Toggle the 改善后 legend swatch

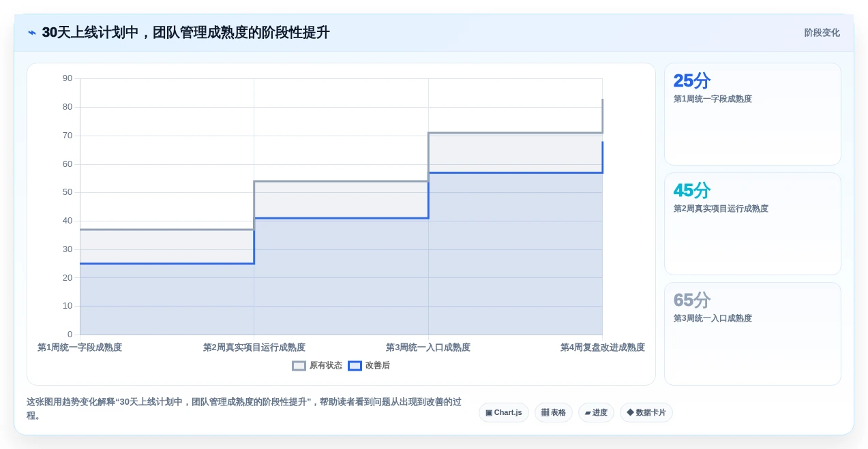coord(355,366)
